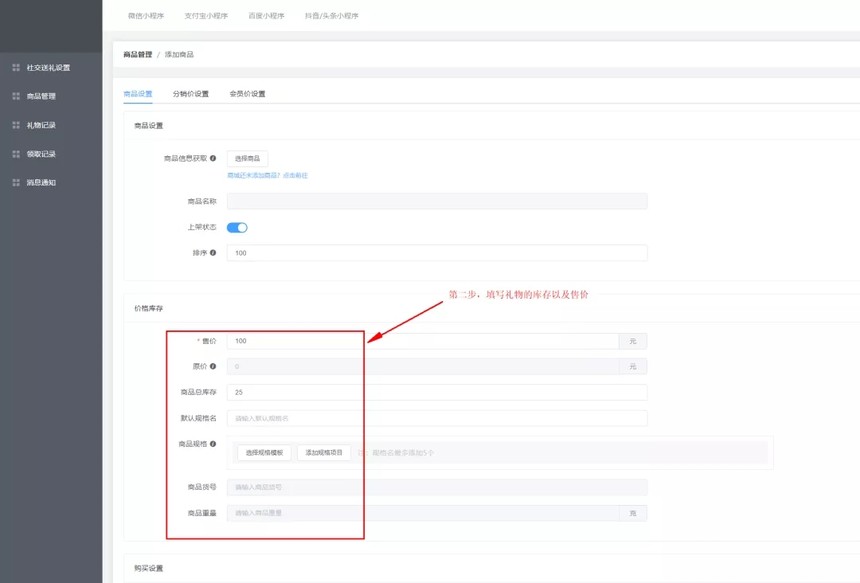Switch to the 分销价设置 tab

(x=190, y=94)
